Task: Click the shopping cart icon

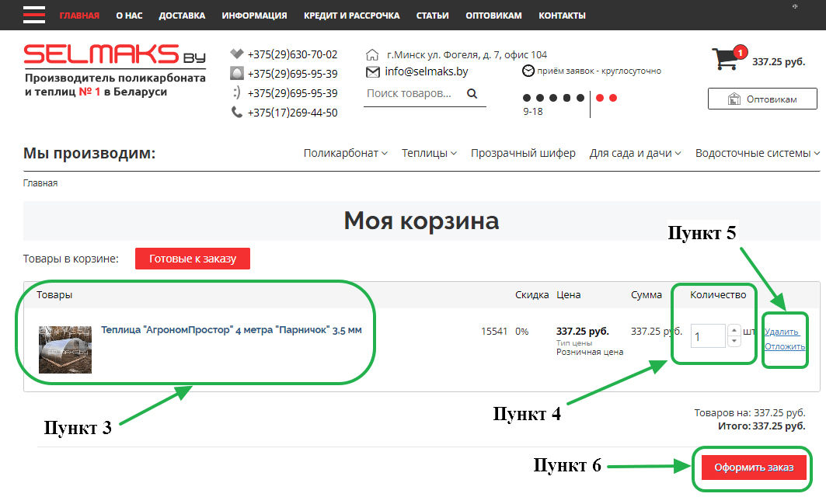Action: [x=726, y=60]
